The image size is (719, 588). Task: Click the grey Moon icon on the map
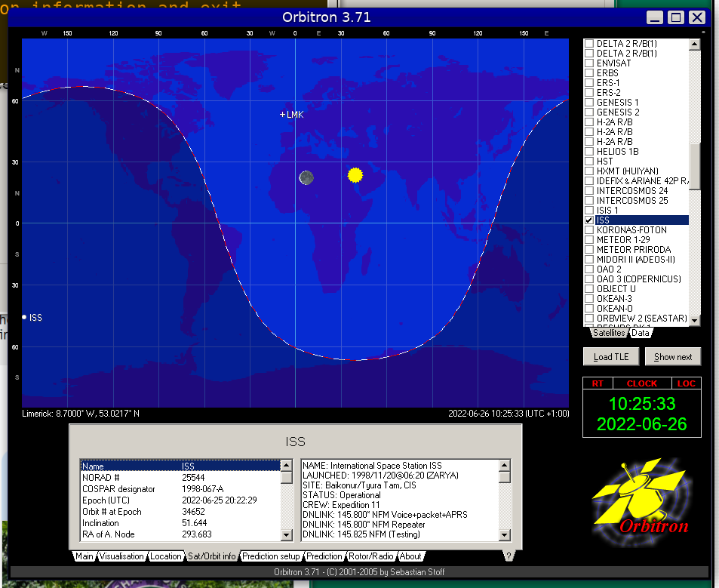click(x=306, y=177)
